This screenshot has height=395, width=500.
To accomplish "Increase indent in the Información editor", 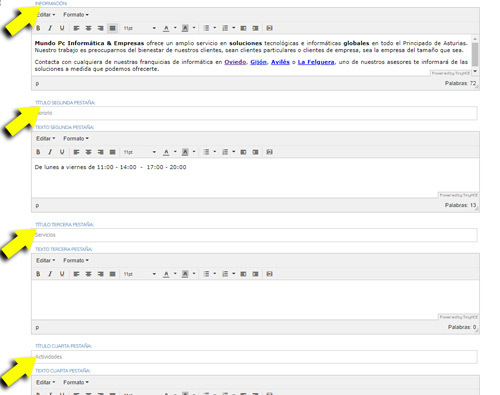I will [255, 28].
